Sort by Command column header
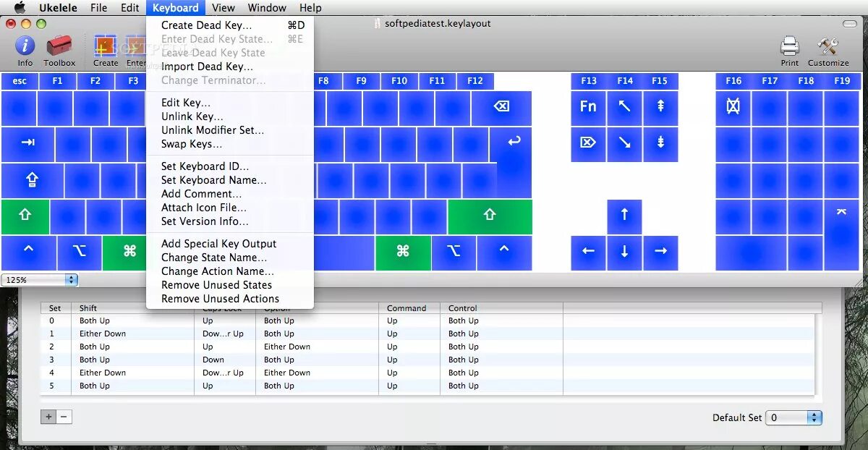This screenshot has height=450, width=868. coord(411,308)
